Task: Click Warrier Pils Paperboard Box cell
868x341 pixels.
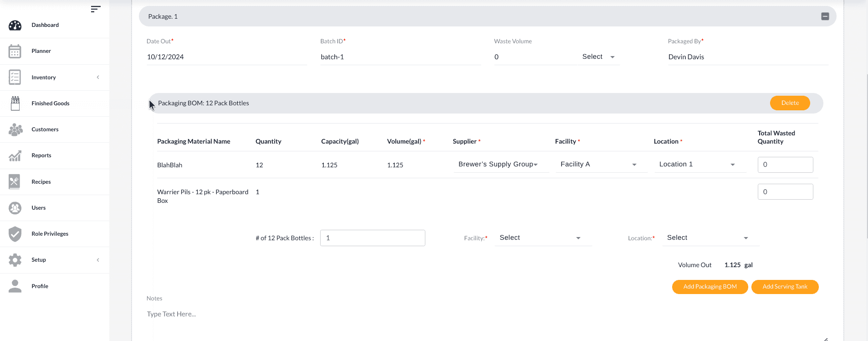Action: coord(203,196)
